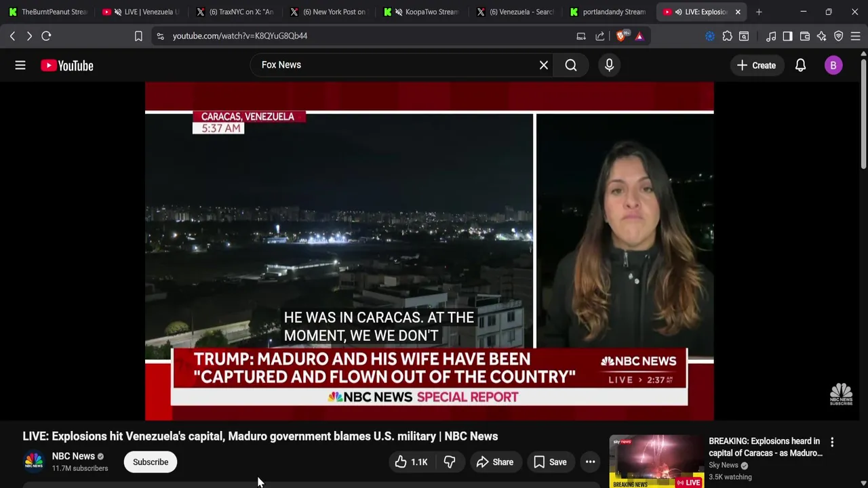Image resolution: width=868 pixels, height=488 pixels.
Task: Open Brave VPN shield icon
Action: [839, 36]
